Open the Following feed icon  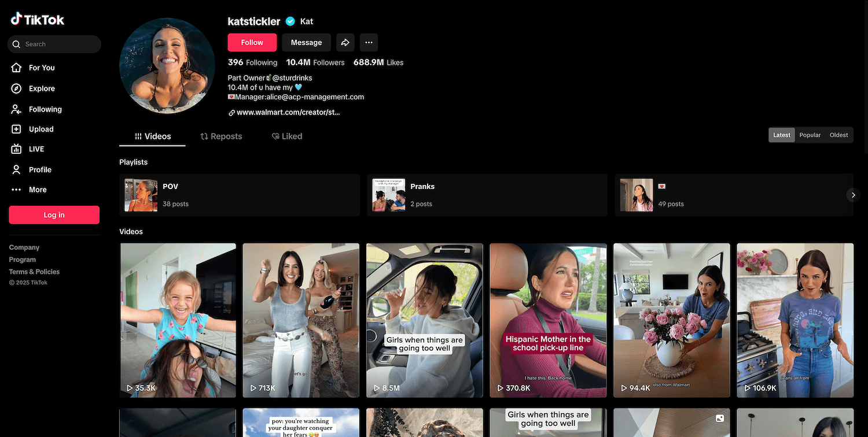tap(17, 109)
